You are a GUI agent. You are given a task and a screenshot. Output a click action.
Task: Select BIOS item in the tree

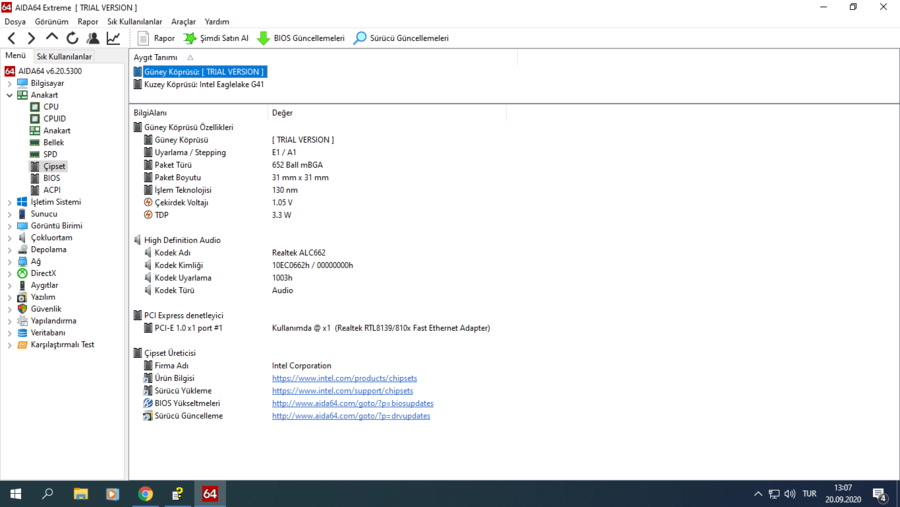pyautogui.click(x=51, y=178)
